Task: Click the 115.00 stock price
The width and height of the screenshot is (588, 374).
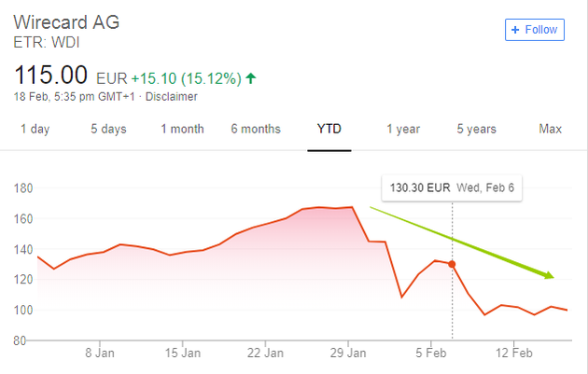Action: pos(51,74)
